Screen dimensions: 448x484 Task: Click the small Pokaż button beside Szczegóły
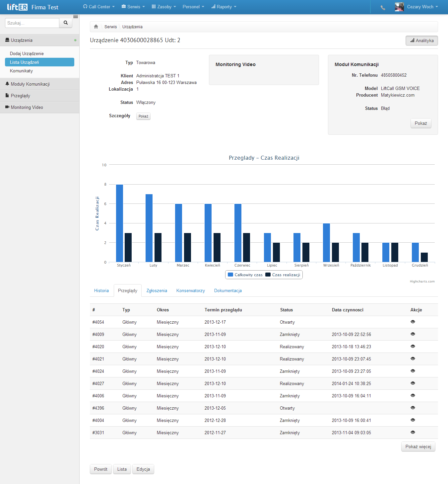click(143, 116)
